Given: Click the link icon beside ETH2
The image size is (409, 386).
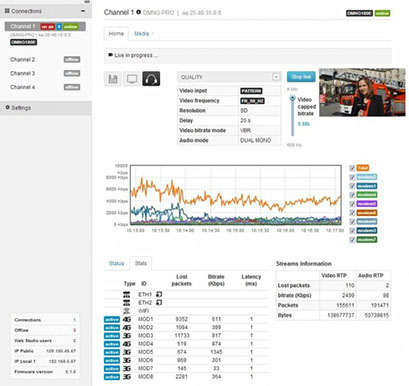Looking at the screenshot, I should 159,303.
